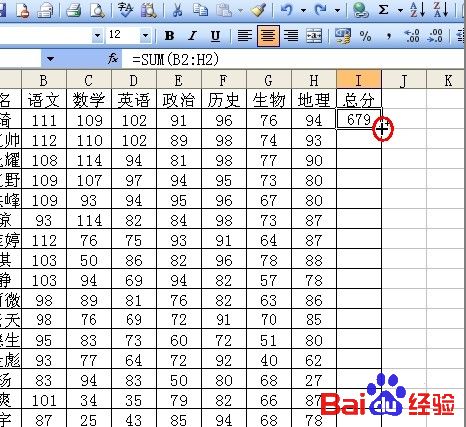This screenshot has width=466, height=427.
Task: Select column J header
Action: 404,79
